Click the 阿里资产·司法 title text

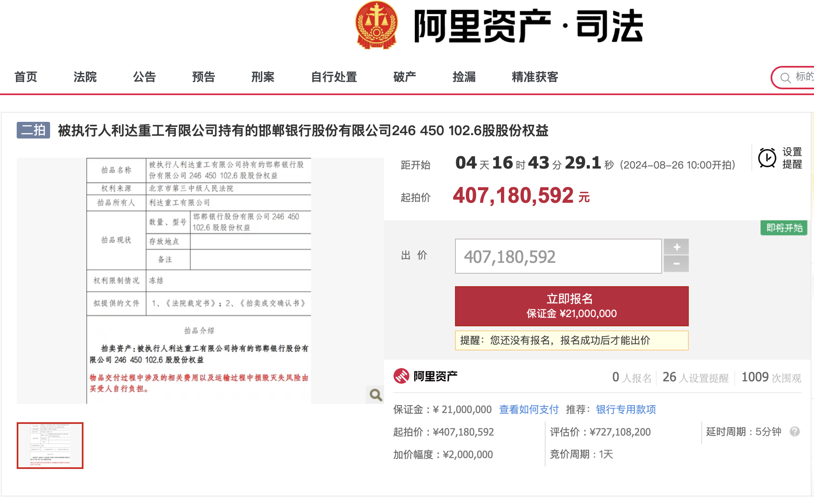pyautogui.click(x=528, y=26)
